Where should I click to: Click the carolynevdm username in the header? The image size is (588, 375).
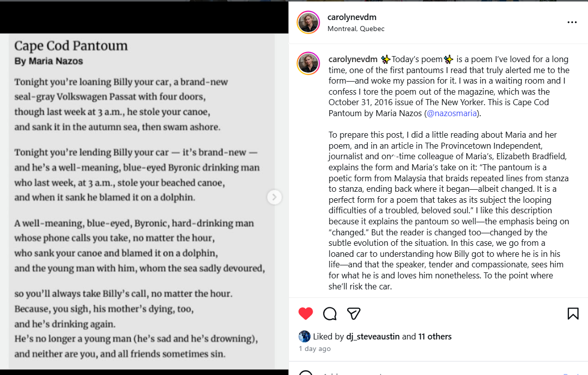[352, 17]
